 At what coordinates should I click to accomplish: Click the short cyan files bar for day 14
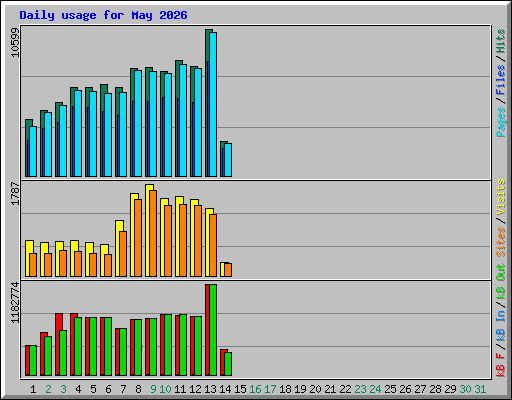(x=228, y=160)
